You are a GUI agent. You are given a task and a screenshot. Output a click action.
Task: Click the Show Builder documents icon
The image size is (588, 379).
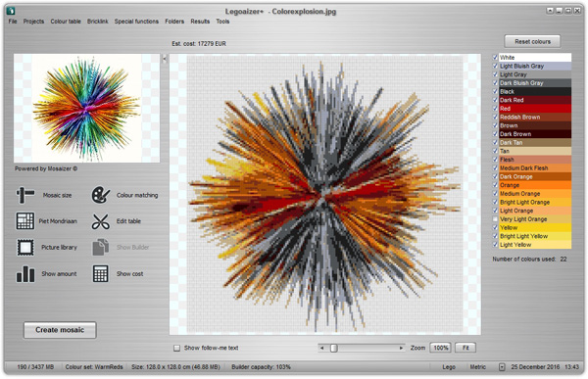pos(101,248)
